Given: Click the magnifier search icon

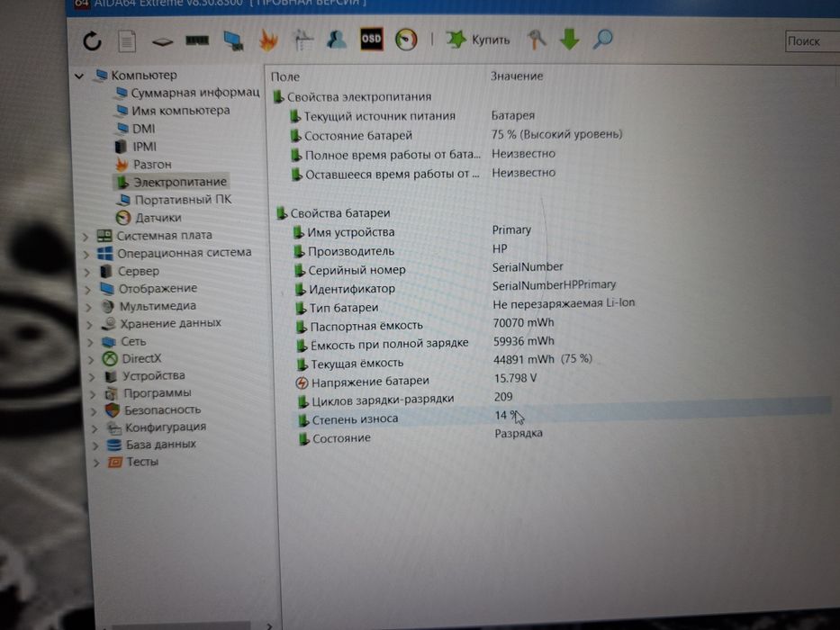Looking at the screenshot, I should pos(602,39).
